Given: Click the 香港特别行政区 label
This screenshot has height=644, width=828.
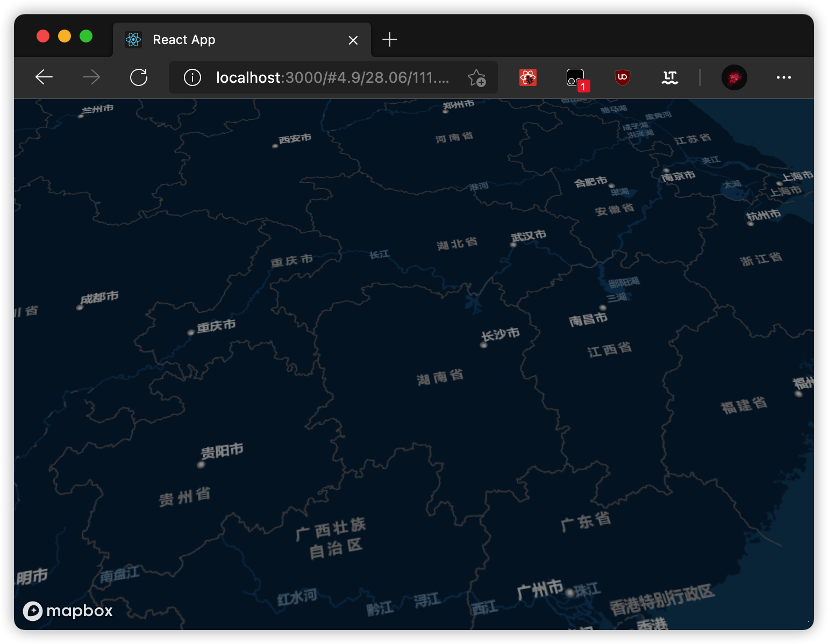Looking at the screenshot, I should (x=662, y=599).
